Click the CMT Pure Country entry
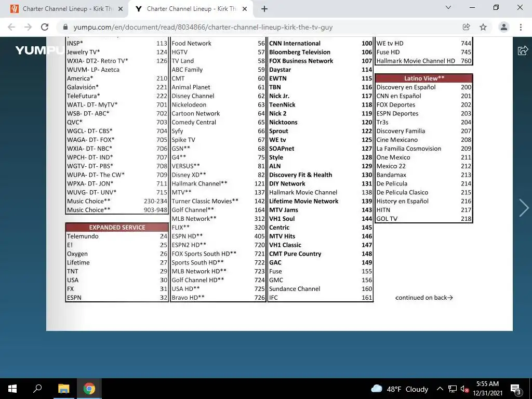532x399 pixels. [x=295, y=254]
